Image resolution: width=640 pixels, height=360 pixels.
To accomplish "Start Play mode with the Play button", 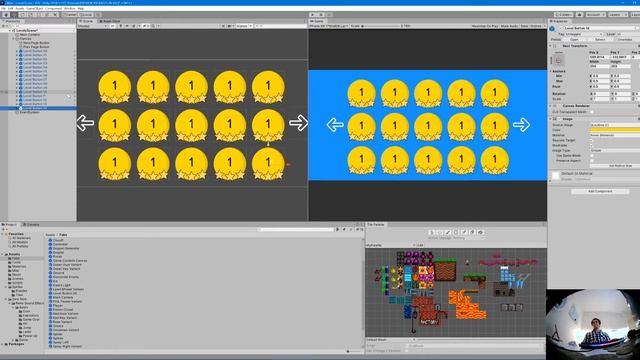I will pyautogui.click(x=313, y=15).
